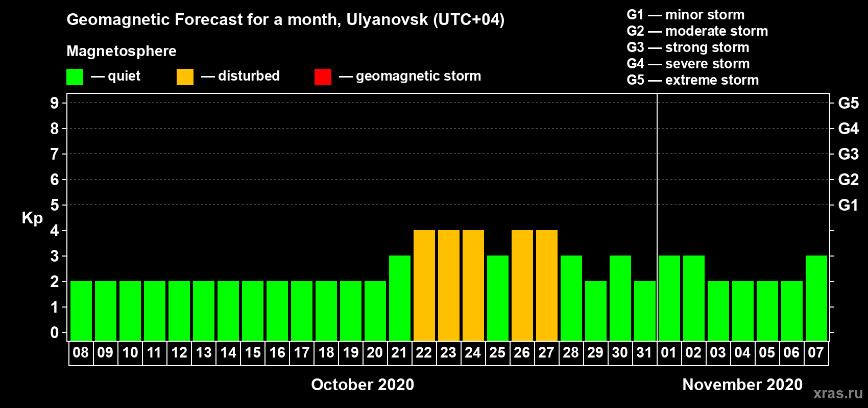This screenshot has width=868, height=408.
Task: Click the 'G4 — severe storm' legend line
Action: click(x=688, y=64)
